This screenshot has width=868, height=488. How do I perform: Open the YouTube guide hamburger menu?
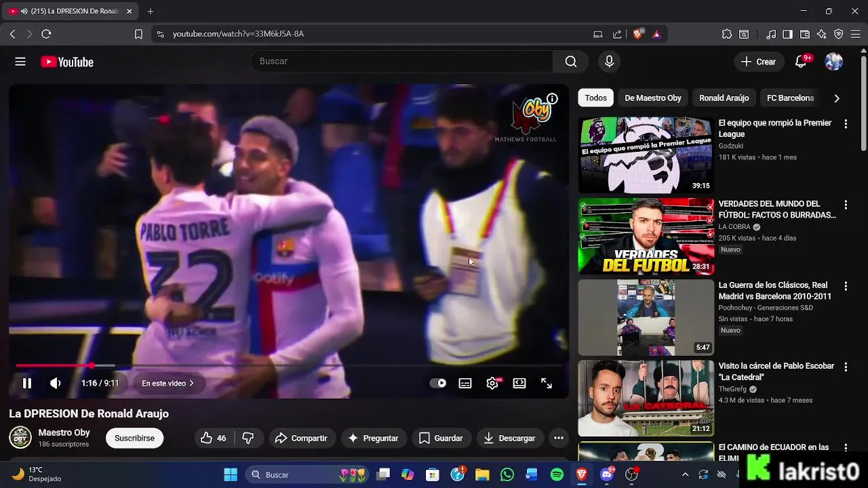(20, 62)
